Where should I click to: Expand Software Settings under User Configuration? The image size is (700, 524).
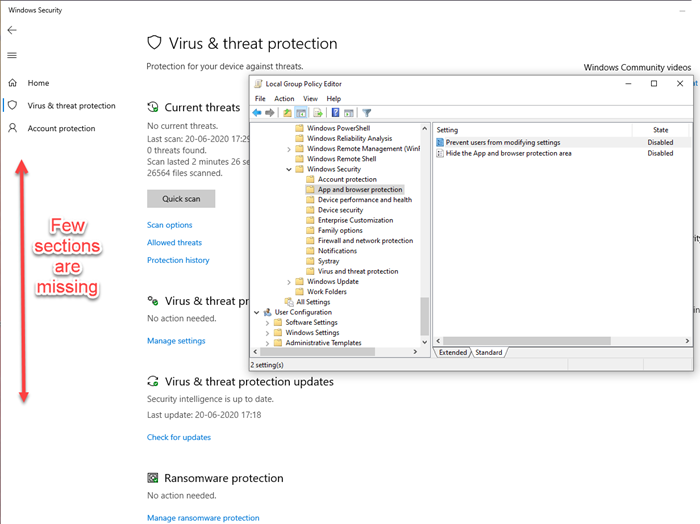267,323
